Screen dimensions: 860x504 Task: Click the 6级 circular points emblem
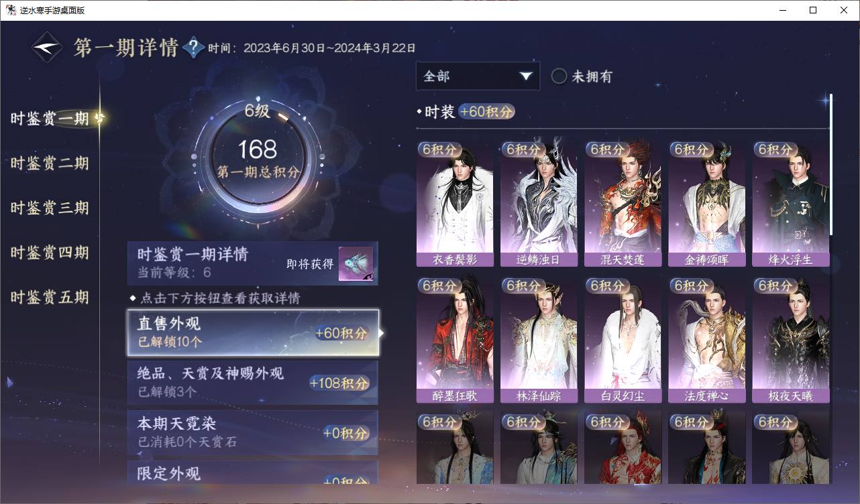pyautogui.click(x=258, y=156)
